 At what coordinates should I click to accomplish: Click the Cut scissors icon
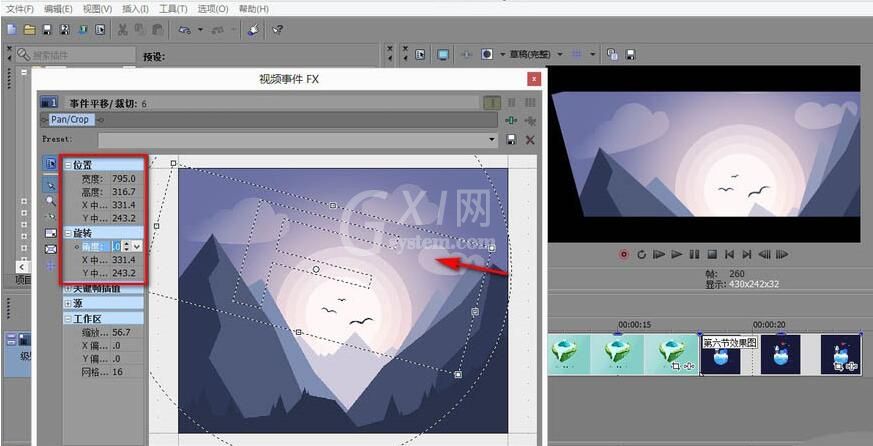coord(122,30)
